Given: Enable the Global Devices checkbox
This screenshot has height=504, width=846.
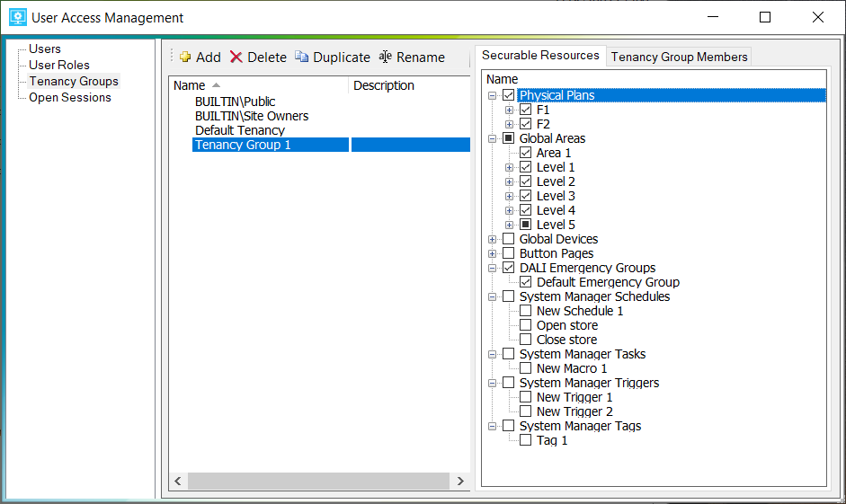Looking at the screenshot, I should [x=509, y=239].
